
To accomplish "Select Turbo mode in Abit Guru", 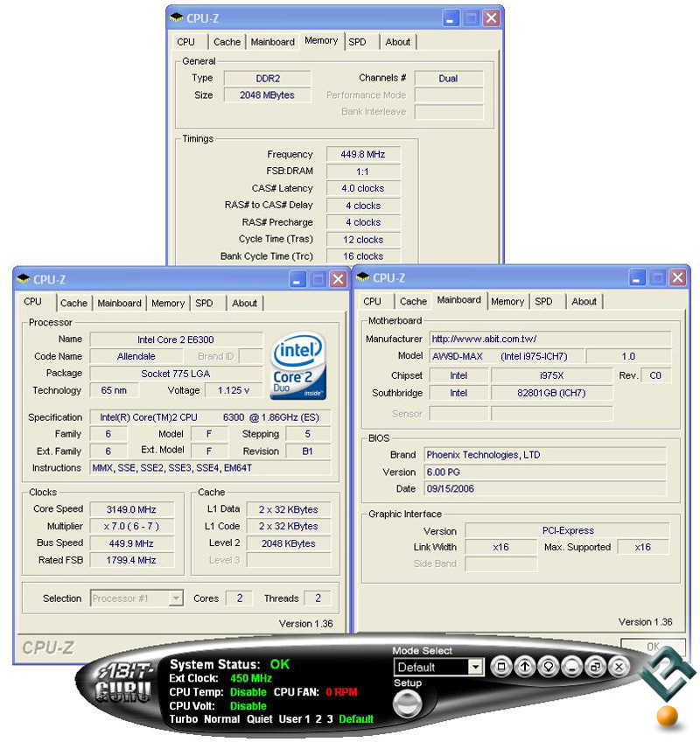I will [x=184, y=719].
